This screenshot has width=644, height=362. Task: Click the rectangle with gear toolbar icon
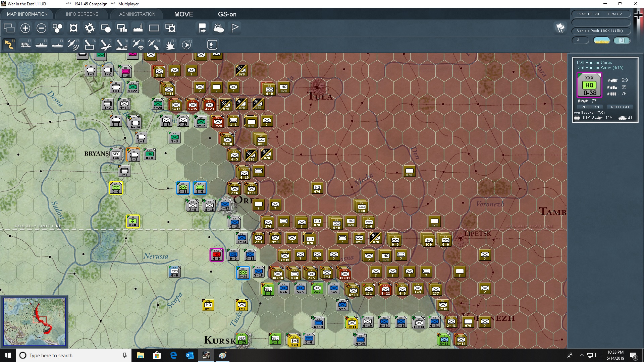(x=170, y=28)
